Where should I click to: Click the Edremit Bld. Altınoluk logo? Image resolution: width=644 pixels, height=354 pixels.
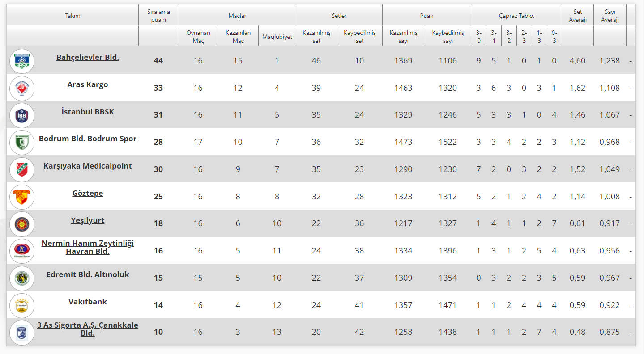pyautogui.click(x=22, y=278)
